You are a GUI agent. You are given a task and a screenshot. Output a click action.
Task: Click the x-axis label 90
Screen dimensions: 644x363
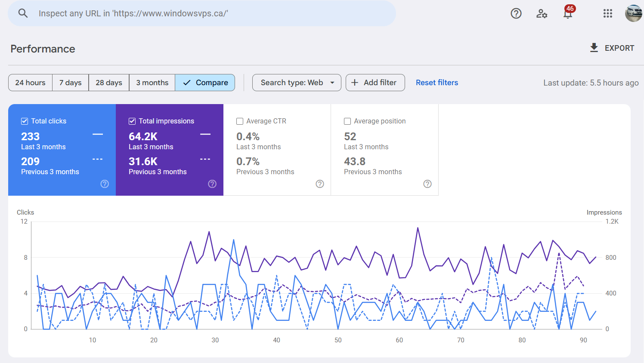pyautogui.click(x=583, y=340)
